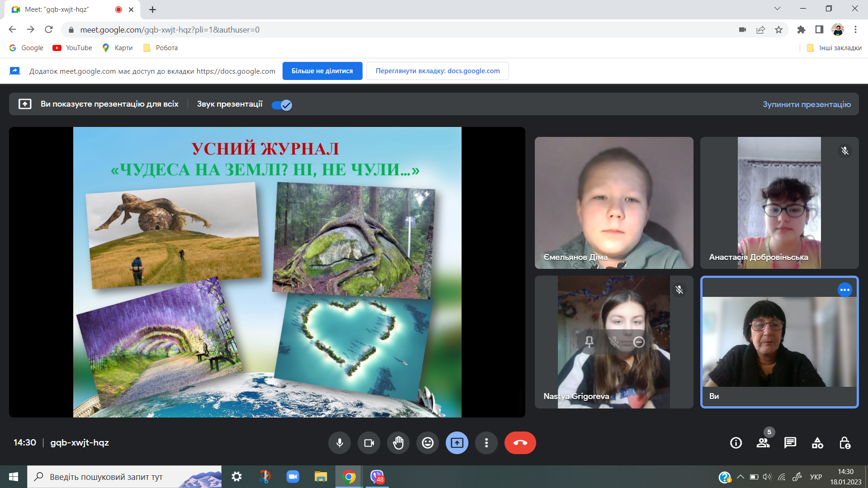Image resolution: width=868 pixels, height=488 pixels.
Task: Open options on your own video tile
Action: 844,290
